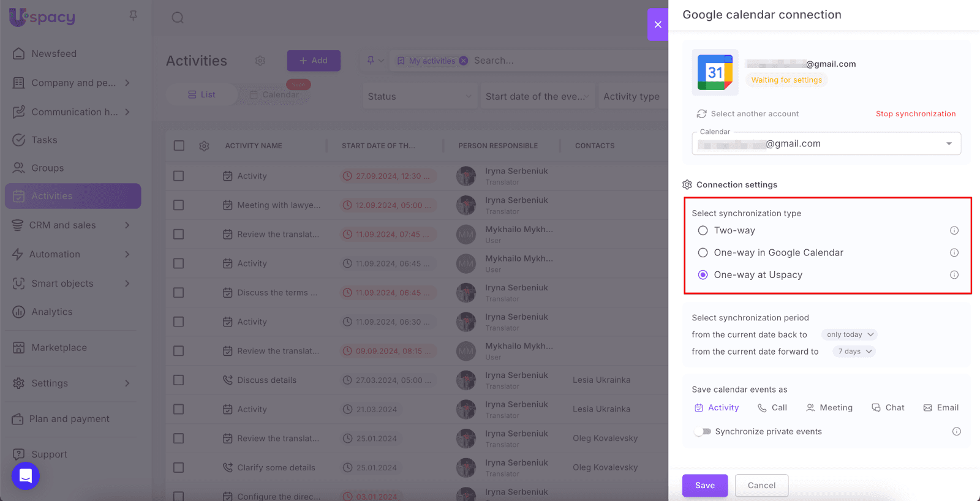This screenshot has width=980, height=501.
Task: Click the Save button
Action: point(704,485)
